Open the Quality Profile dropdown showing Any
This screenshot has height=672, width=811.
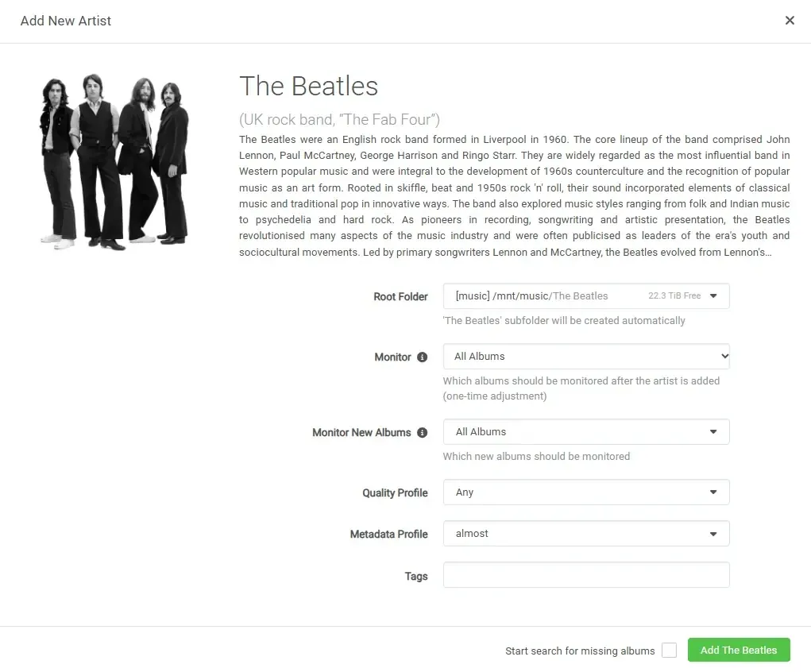585,492
